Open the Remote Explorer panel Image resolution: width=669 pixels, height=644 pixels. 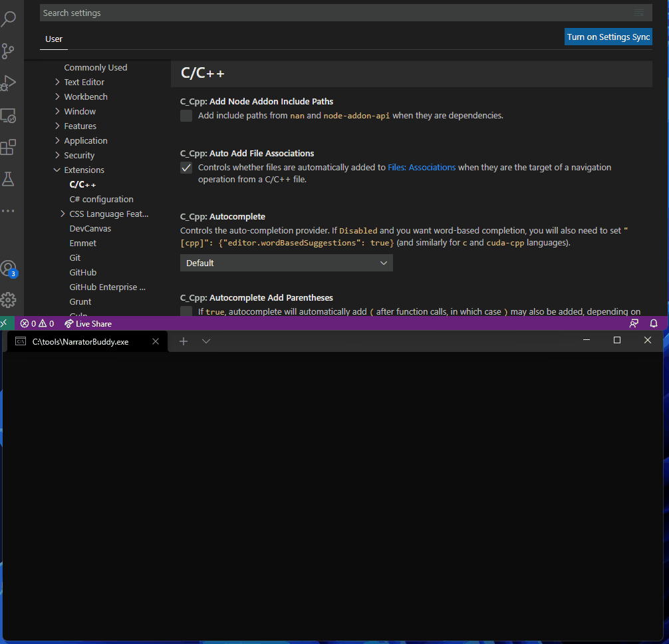[9, 115]
